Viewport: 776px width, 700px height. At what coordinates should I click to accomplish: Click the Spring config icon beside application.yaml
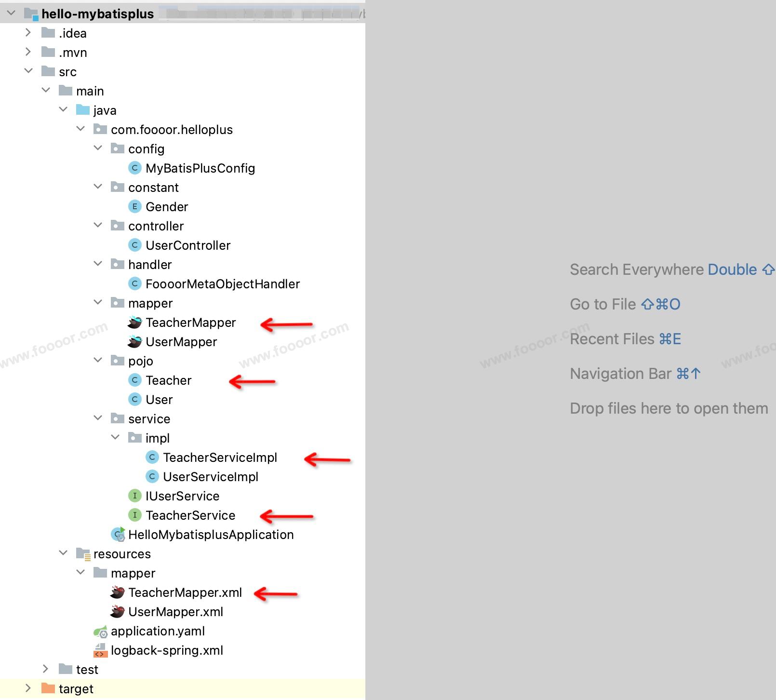tap(100, 632)
